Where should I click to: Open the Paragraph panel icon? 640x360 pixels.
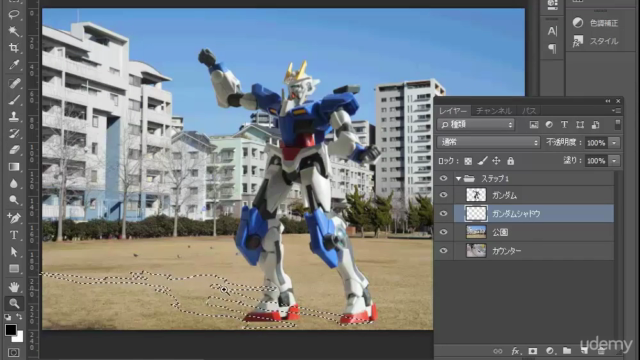[552, 49]
